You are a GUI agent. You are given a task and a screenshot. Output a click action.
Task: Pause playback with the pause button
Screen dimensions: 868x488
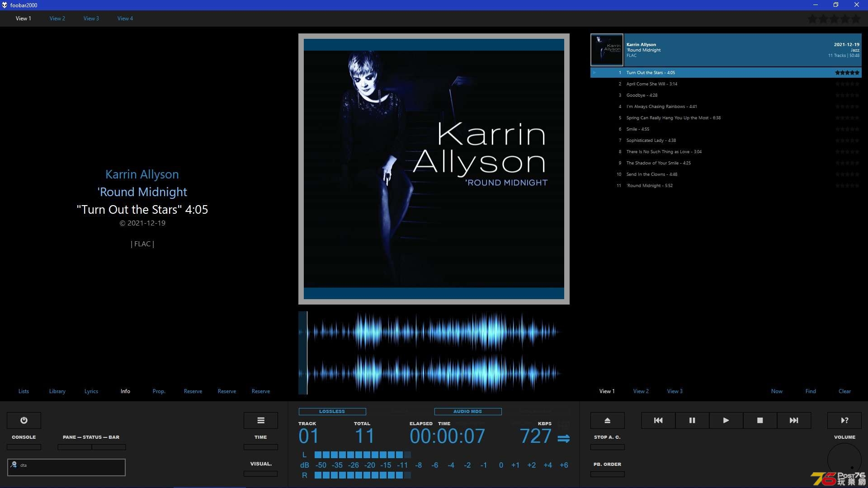(x=692, y=420)
